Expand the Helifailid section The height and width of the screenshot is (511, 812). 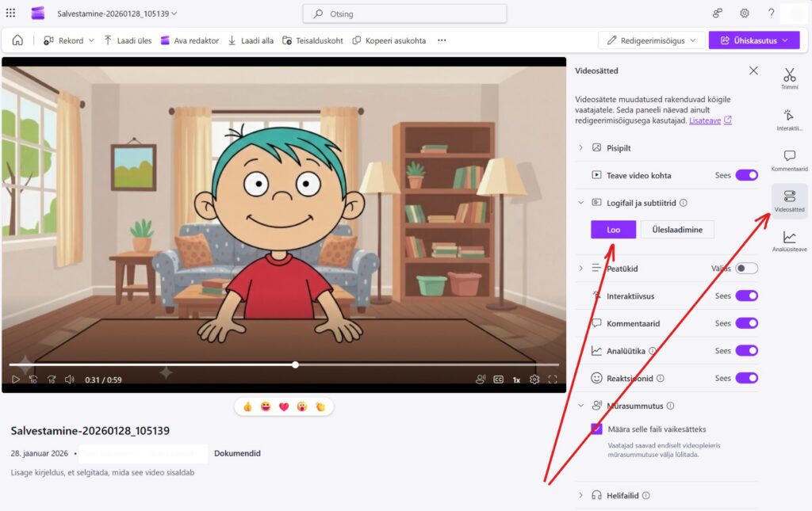tap(580, 495)
